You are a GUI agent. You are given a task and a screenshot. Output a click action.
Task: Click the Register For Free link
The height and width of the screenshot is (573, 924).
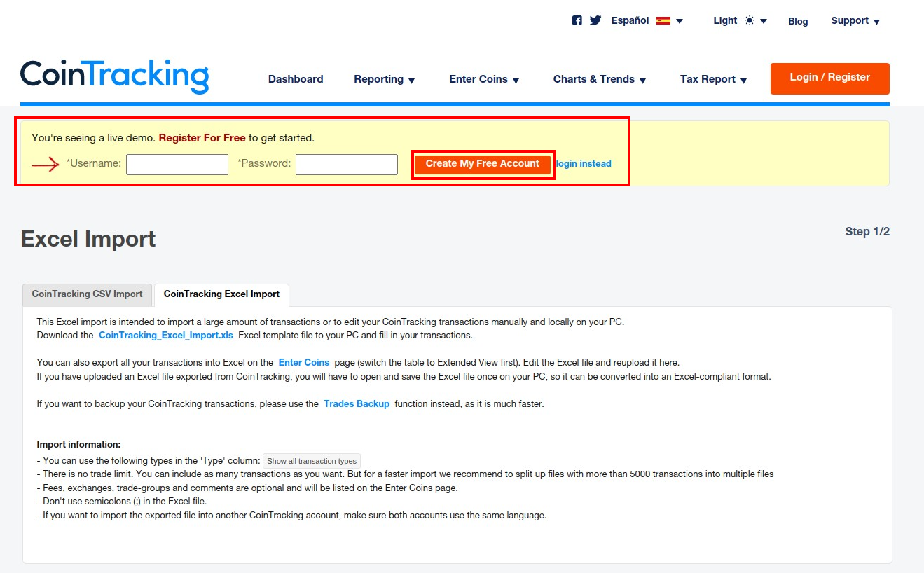(x=202, y=138)
